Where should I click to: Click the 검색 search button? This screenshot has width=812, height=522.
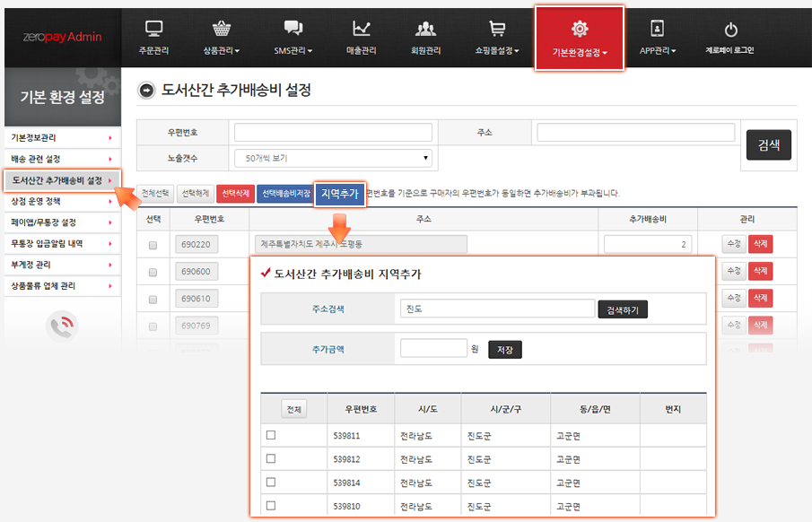(x=769, y=145)
